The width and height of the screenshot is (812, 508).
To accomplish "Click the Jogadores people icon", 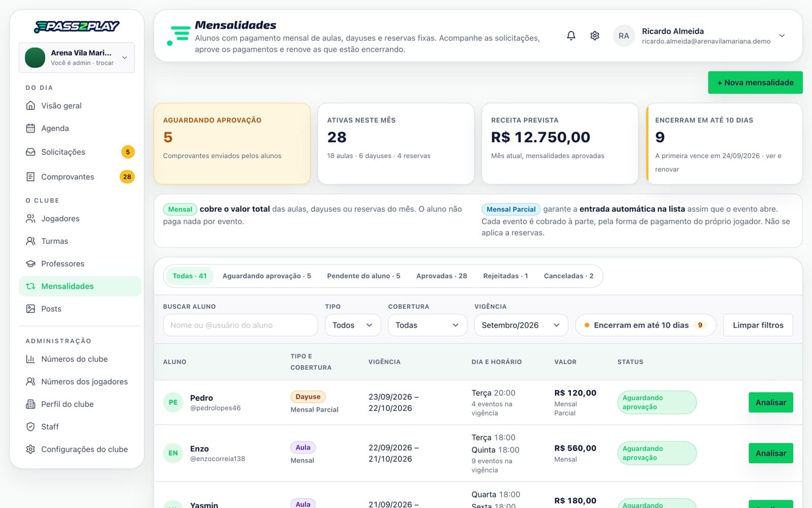I will pyautogui.click(x=30, y=218).
